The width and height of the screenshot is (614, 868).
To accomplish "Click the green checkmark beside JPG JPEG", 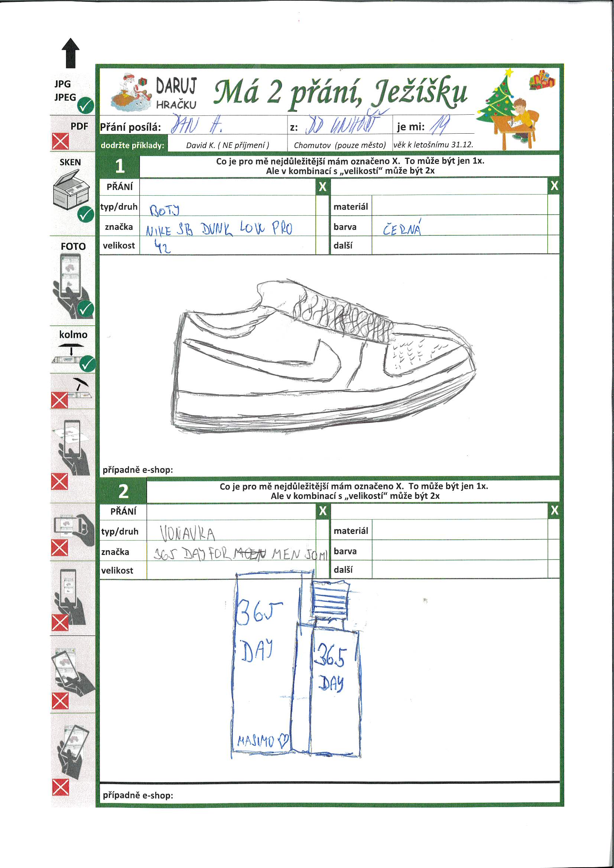I will click(86, 106).
